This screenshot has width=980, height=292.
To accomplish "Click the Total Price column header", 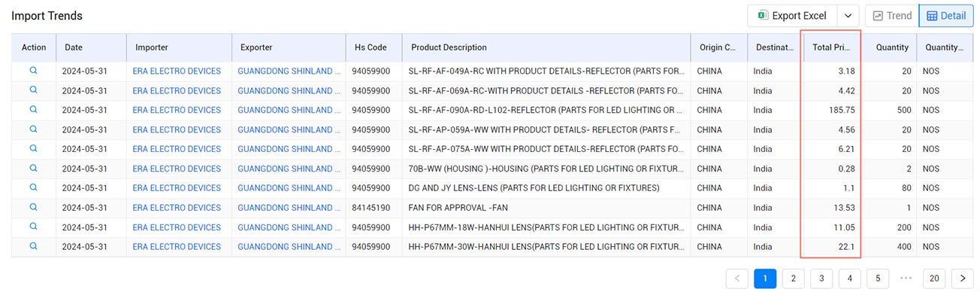I will point(831,47).
